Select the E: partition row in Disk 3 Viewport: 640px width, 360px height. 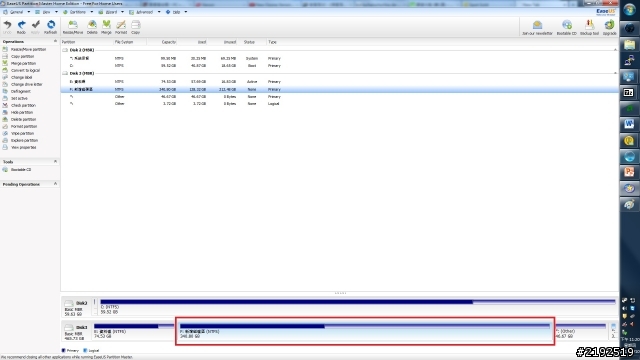pos(340,82)
